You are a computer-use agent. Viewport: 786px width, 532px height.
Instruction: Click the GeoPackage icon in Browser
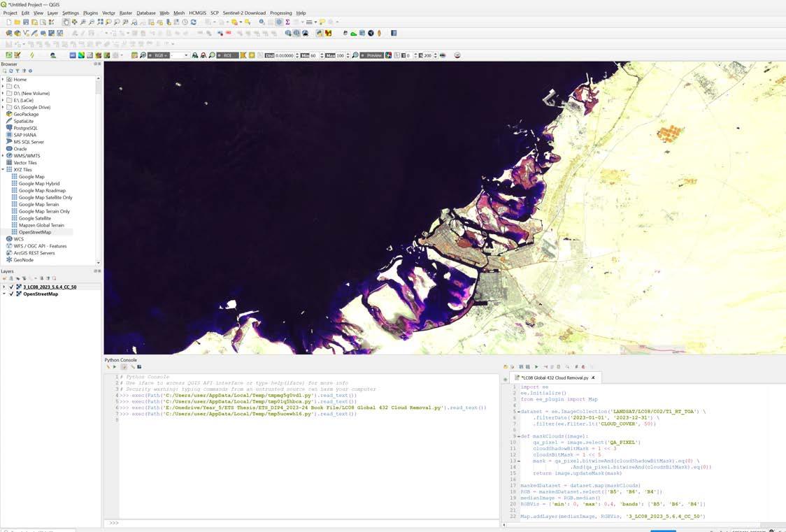[x=9, y=114]
